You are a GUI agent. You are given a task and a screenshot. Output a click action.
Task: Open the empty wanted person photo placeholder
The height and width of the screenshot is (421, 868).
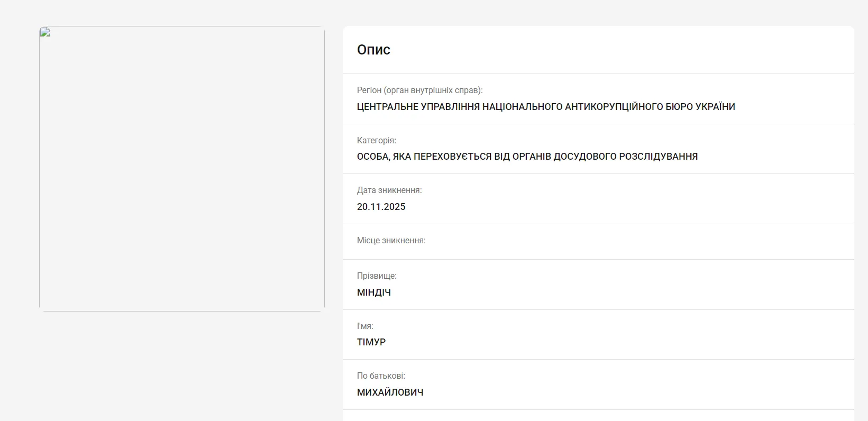pos(181,169)
